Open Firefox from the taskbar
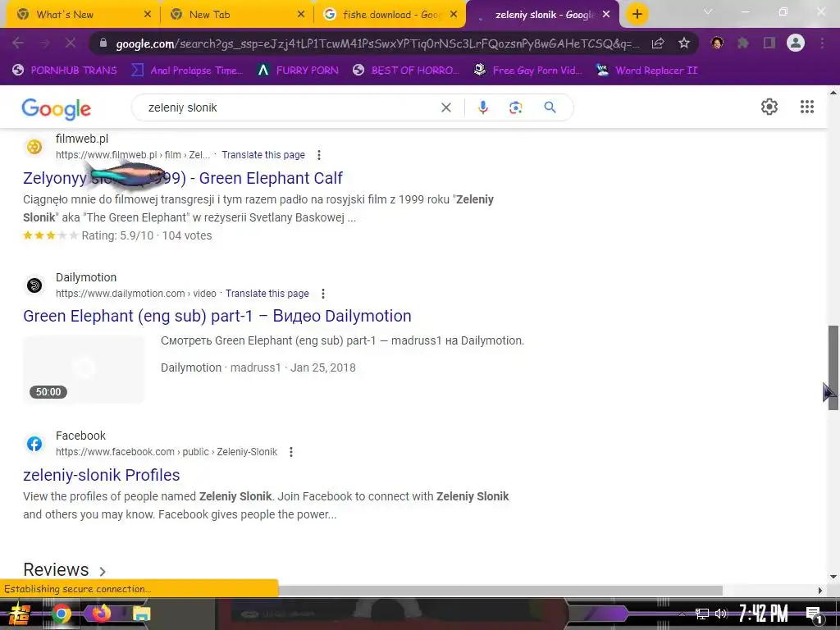 [x=101, y=613]
